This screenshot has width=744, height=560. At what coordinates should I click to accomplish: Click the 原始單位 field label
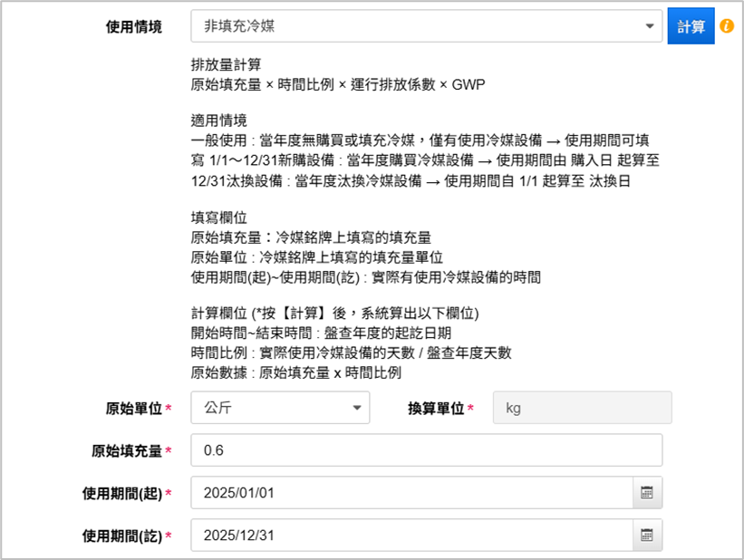pos(134,409)
